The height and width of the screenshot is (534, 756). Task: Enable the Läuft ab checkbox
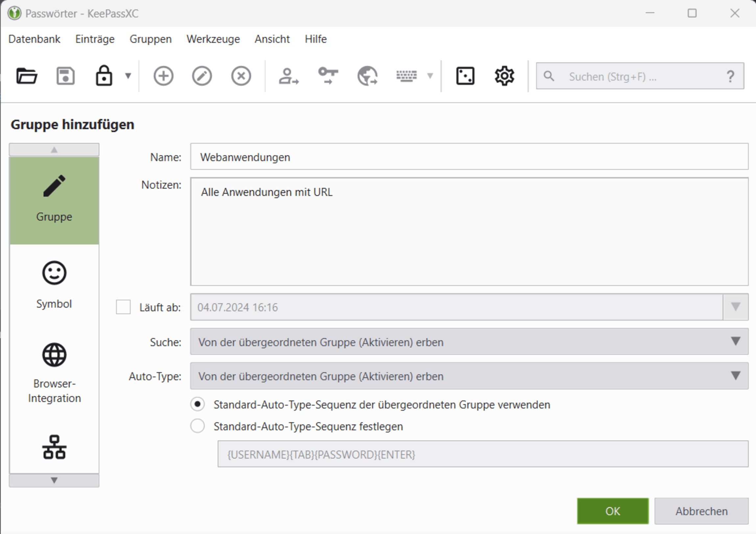click(123, 307)
